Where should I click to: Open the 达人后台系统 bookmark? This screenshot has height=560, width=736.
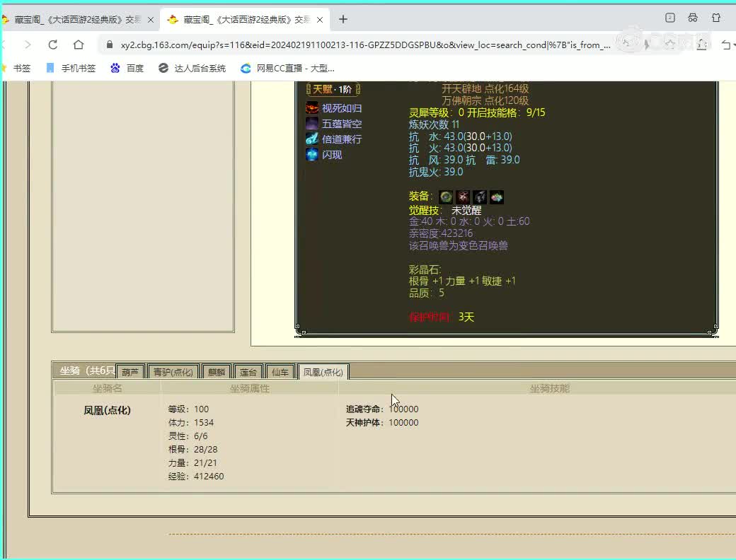(x=192, y=69)
